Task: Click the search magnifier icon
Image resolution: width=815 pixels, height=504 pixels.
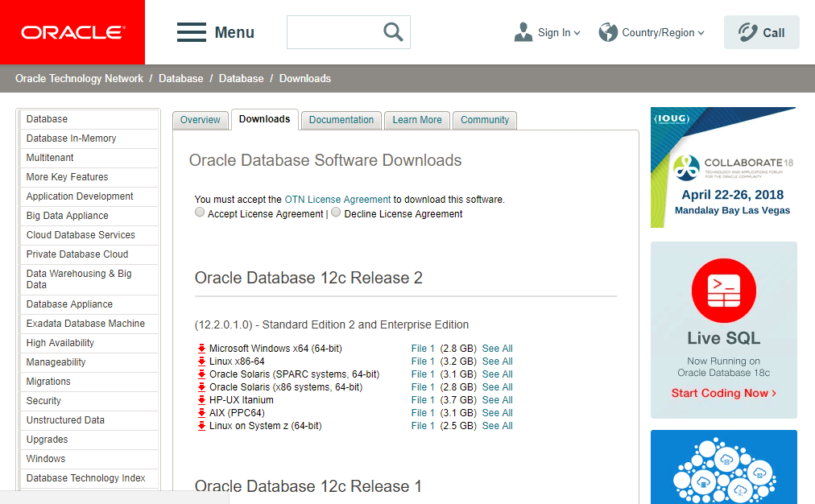Action: [393, 32]
